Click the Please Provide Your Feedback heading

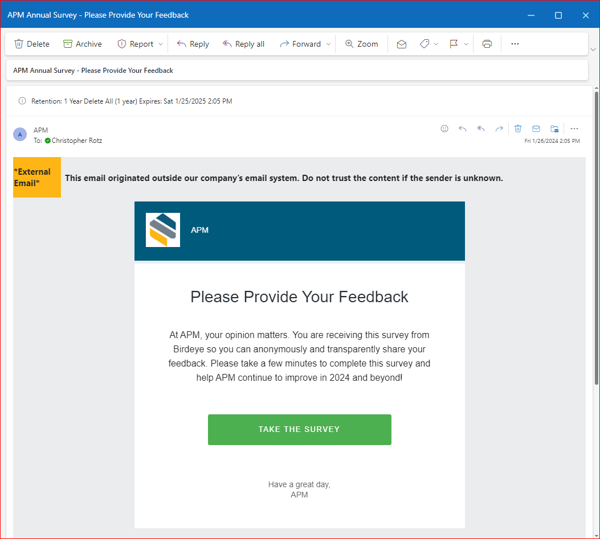point(299,297)
